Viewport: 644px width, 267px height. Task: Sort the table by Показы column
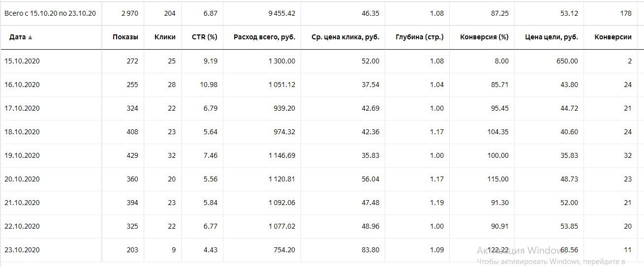click(x=125, y=37)
